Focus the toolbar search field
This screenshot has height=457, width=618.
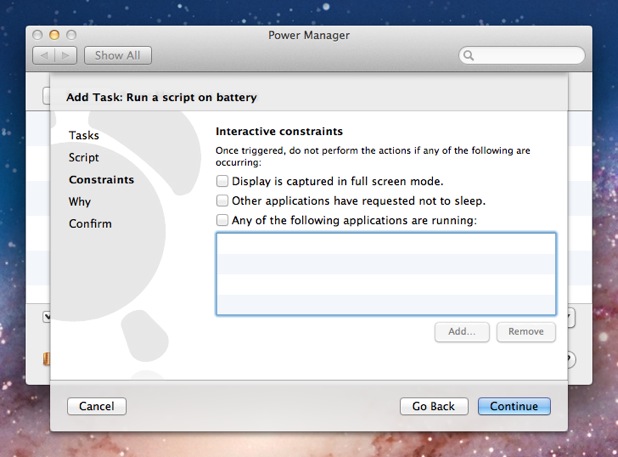click(522, 56)
